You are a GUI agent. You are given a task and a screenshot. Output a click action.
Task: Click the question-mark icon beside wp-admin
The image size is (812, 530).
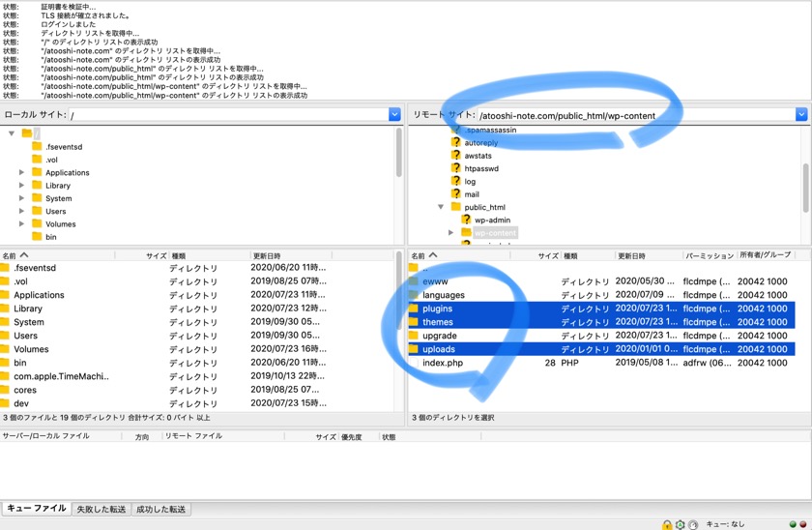pos(465,220)
